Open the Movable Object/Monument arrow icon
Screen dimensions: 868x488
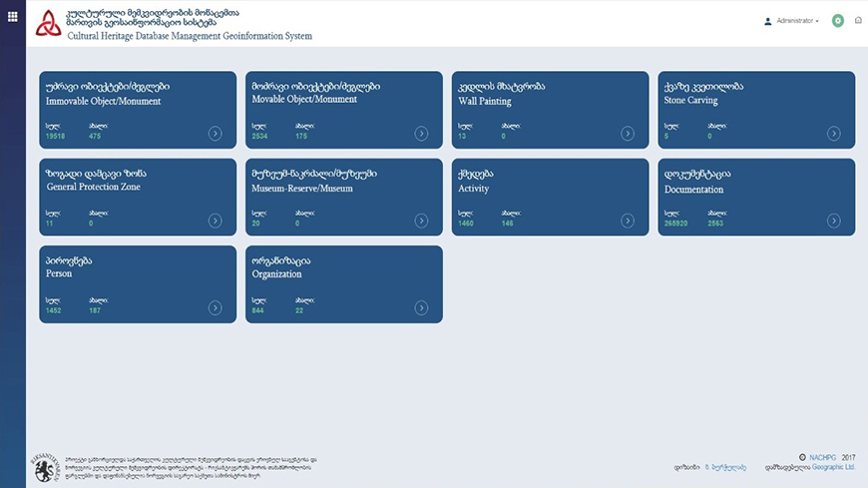pos(421,134)
